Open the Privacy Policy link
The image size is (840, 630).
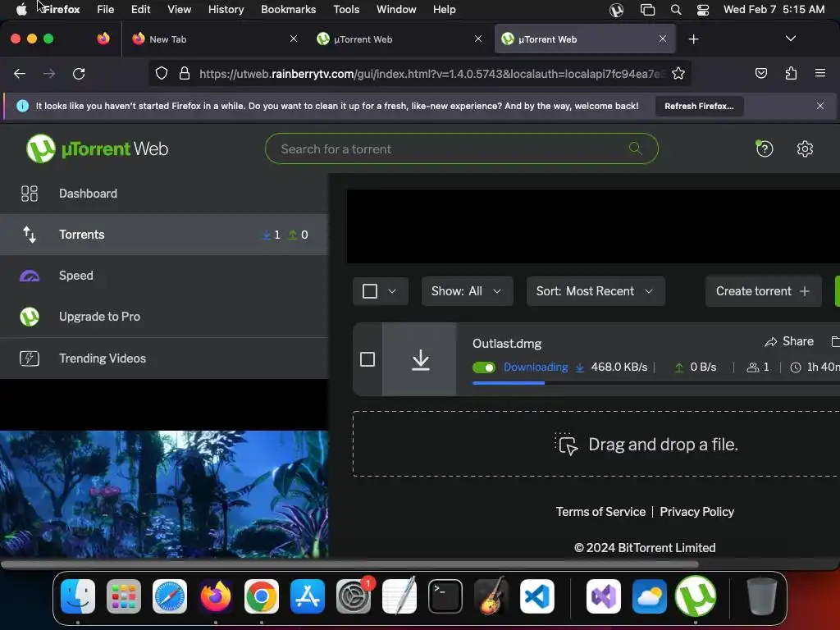pos(696,512)
